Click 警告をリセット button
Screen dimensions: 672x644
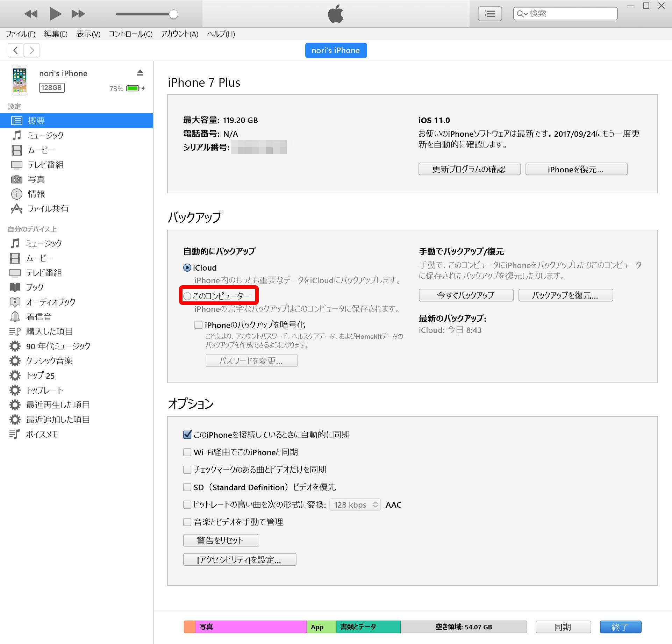click(221, 540)
